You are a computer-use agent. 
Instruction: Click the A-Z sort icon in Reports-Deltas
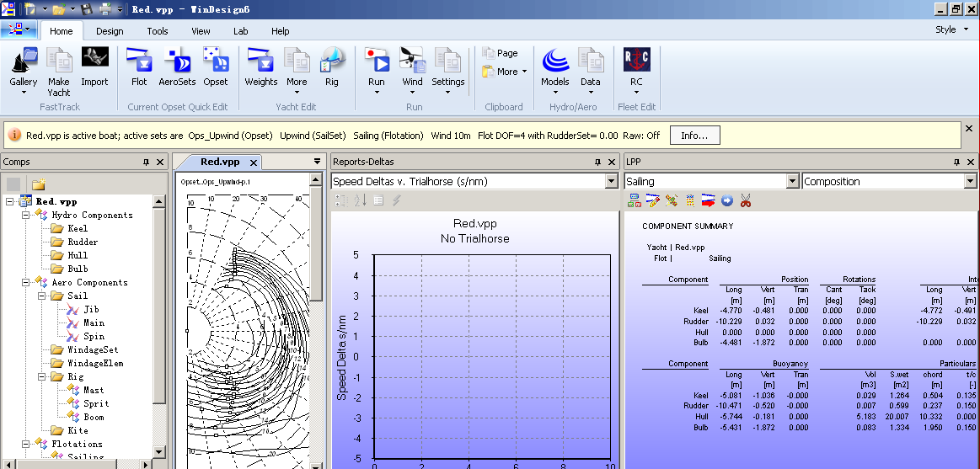tap(359, 200)
